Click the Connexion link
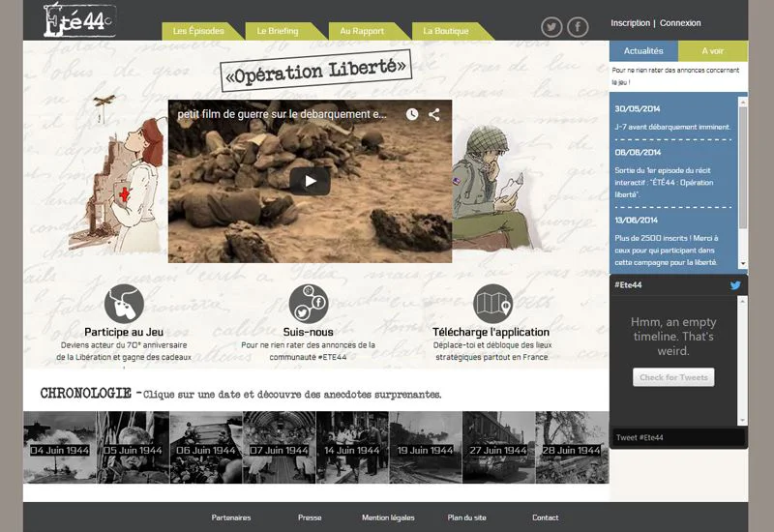The width and height of the screenshot is (774, 532). point(680,23)
